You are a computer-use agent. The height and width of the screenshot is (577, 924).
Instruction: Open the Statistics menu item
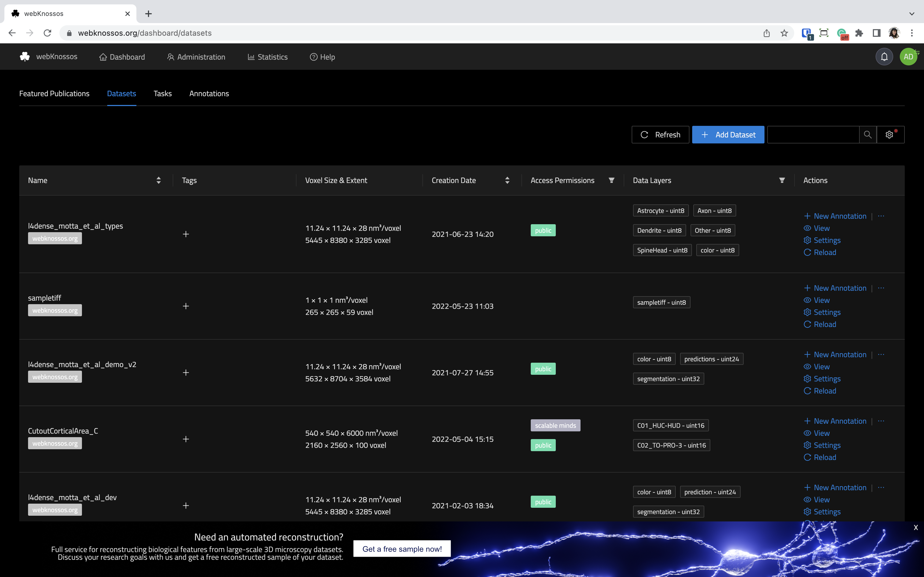(267, 57)
